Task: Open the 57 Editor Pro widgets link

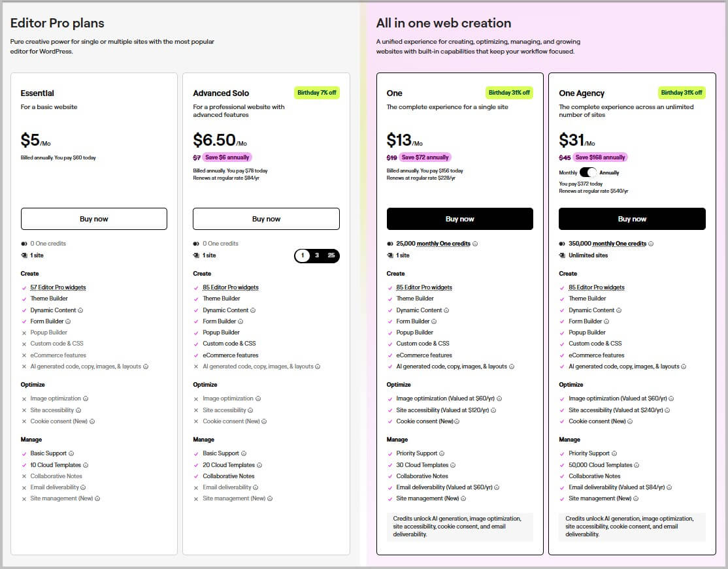Action: pos(58,287)
